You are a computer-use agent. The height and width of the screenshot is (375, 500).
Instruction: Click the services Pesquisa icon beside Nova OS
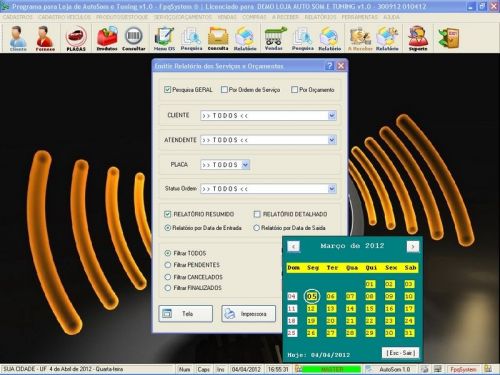tap(191, 38)
